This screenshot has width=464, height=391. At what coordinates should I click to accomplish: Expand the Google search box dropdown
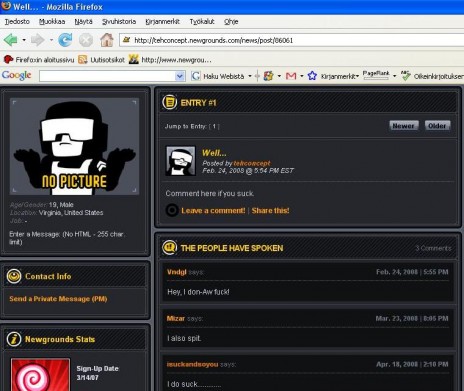(x=180, y=76)
